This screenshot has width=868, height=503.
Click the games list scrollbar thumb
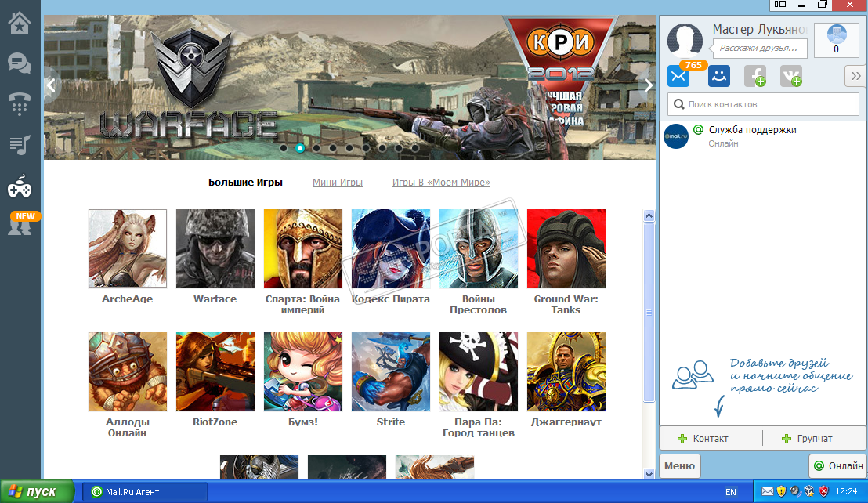tap(649, 312)
